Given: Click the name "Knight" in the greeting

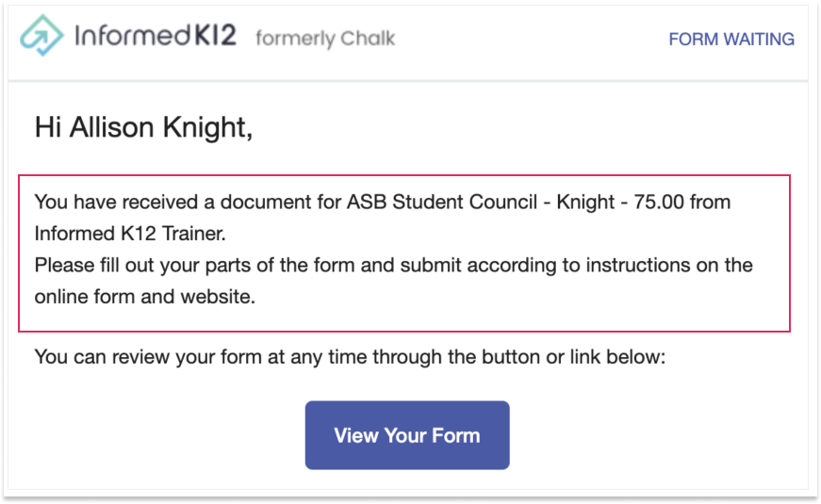Looking at the screenshot, I should pyautogui.click(x=208, y=128).
